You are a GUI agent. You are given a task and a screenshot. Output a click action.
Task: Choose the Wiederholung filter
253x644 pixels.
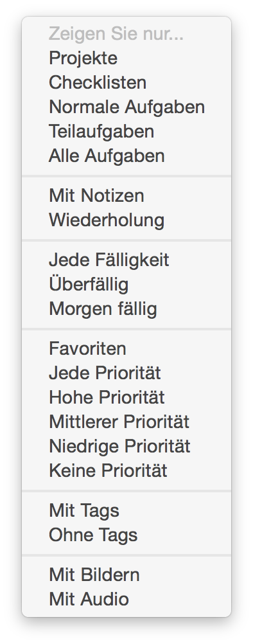point(126,220)
